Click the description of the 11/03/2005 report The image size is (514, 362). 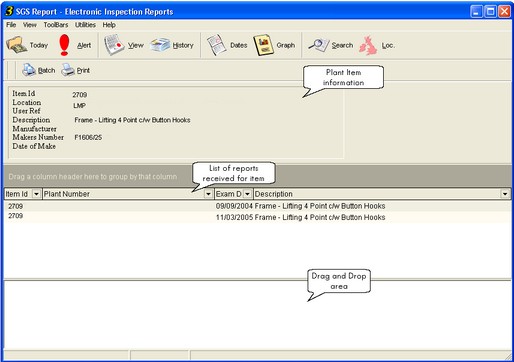click(x=320, y=217)
